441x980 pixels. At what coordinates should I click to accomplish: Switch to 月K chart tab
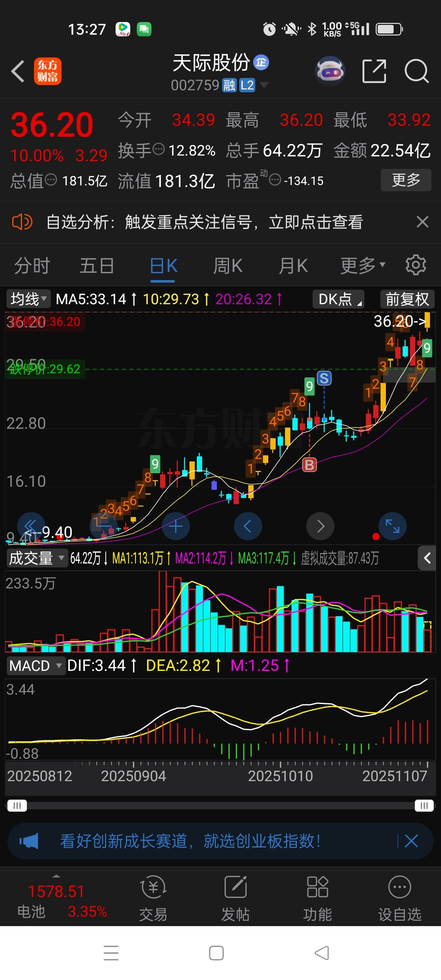[293, 266]
